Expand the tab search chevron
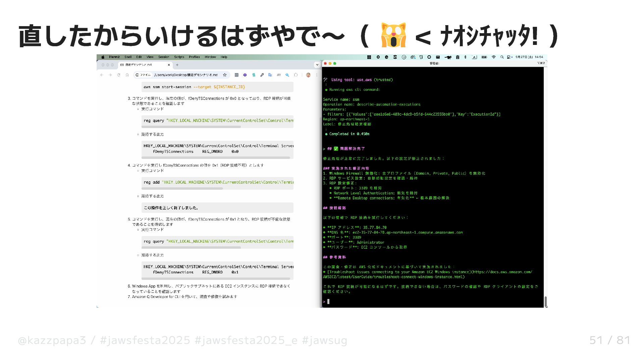 (x=317, y=65)
